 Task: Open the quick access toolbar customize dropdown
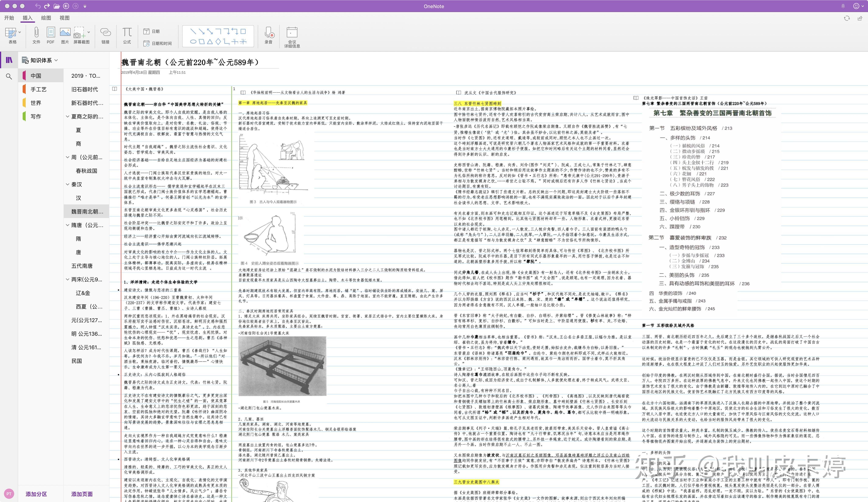(x=85, y=6)
